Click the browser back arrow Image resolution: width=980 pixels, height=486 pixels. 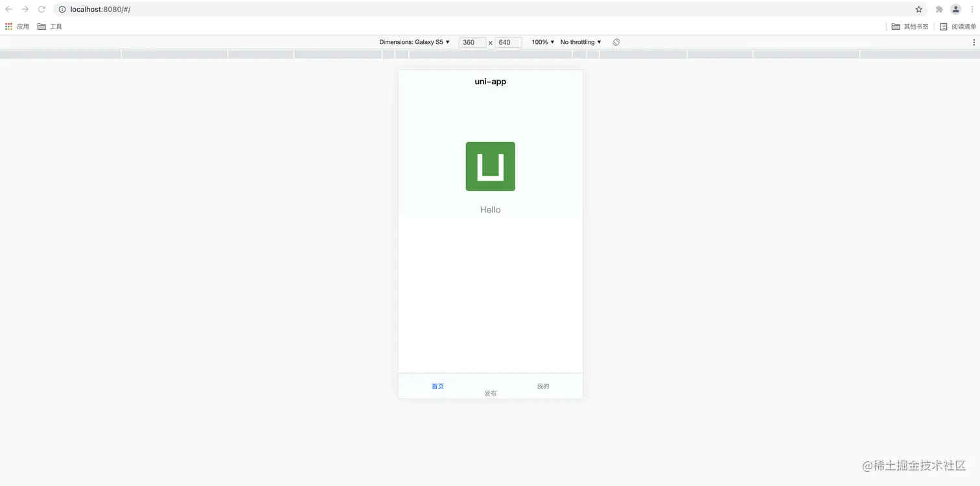pyautogui.click(x=9, y=9)
